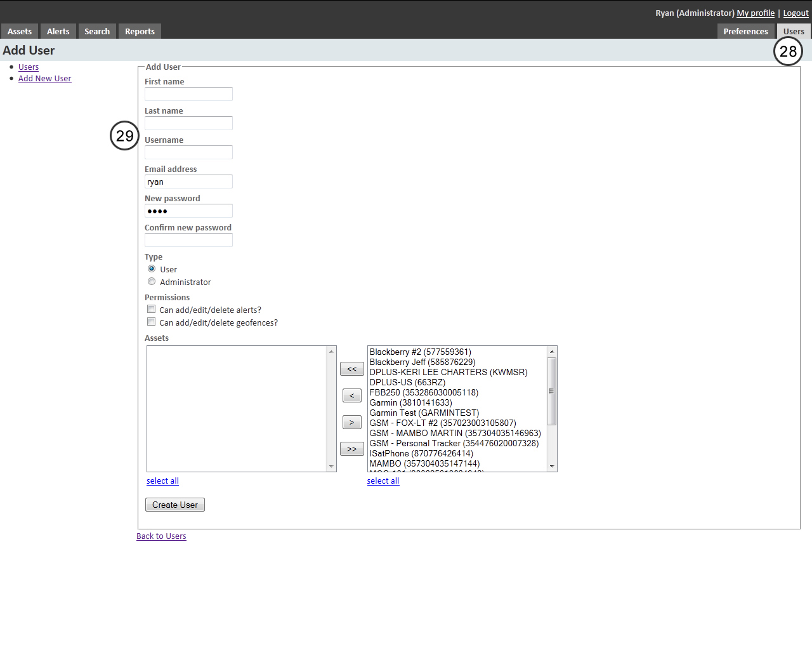Enable the can add/edit/delete alerts permission

(x=151, y=308)
